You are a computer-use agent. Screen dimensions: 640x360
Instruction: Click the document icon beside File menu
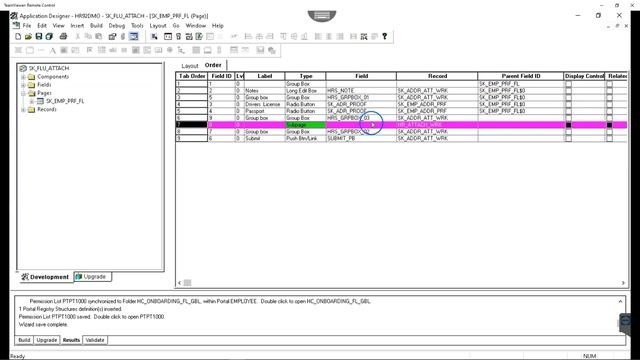pyautogui.click(x=16, y=25)
